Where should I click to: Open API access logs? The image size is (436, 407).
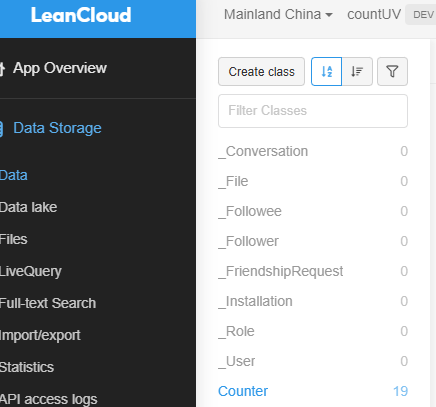[x=49, y=399]
